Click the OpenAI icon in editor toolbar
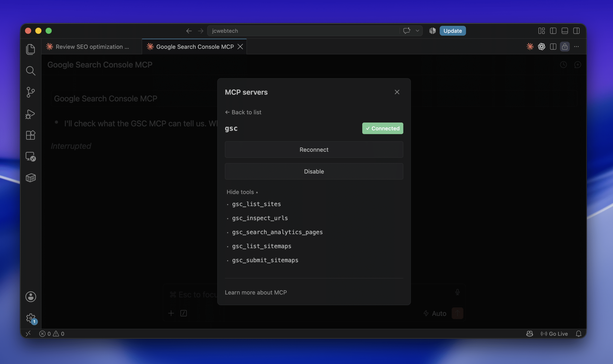Viewport: 613px width, 364px height. point(542,47)
